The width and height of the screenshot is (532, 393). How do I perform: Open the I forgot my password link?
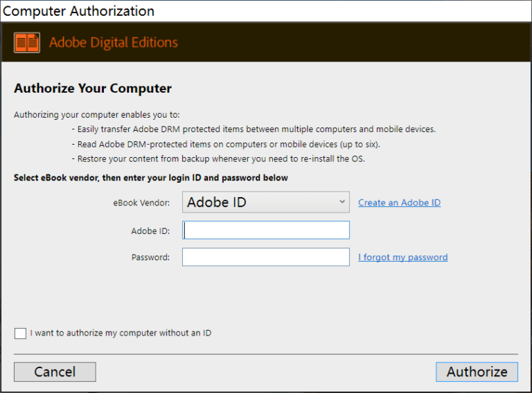pyautogui.click(x=402, y=257)
